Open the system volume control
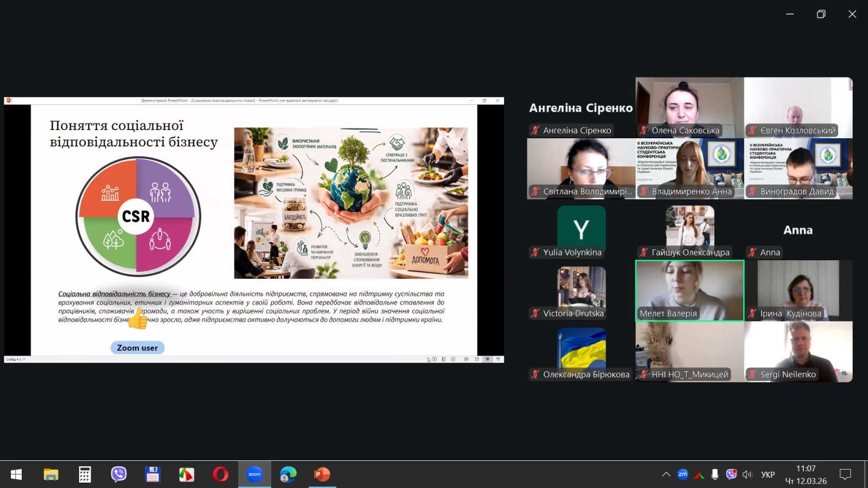This screenshot has height=488, width=868. (748, 474)
